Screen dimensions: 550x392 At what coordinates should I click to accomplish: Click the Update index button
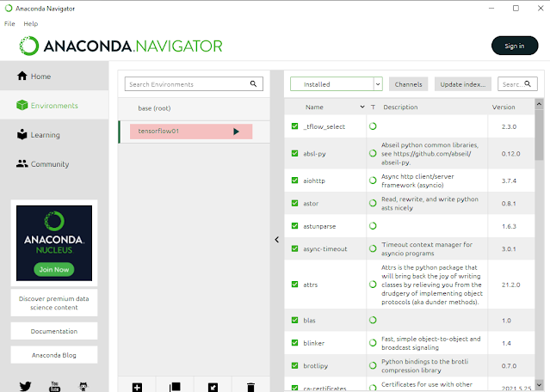tap(463, 84)
